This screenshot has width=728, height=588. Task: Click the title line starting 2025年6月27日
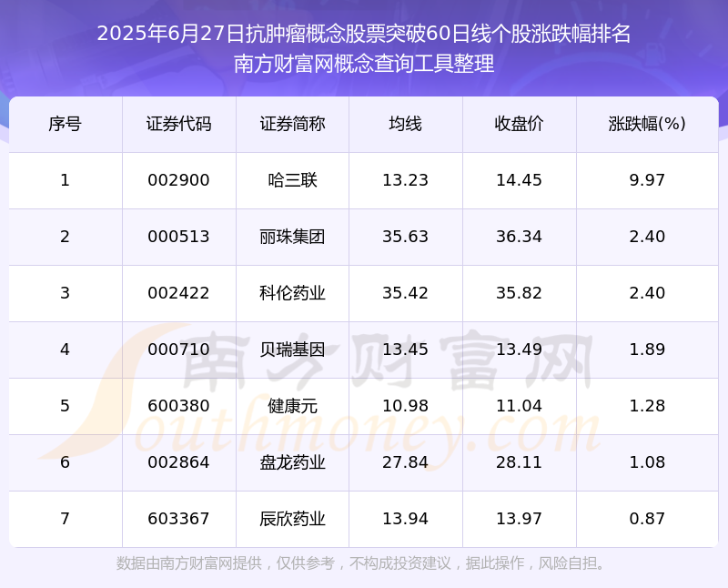tap(364, 34)
